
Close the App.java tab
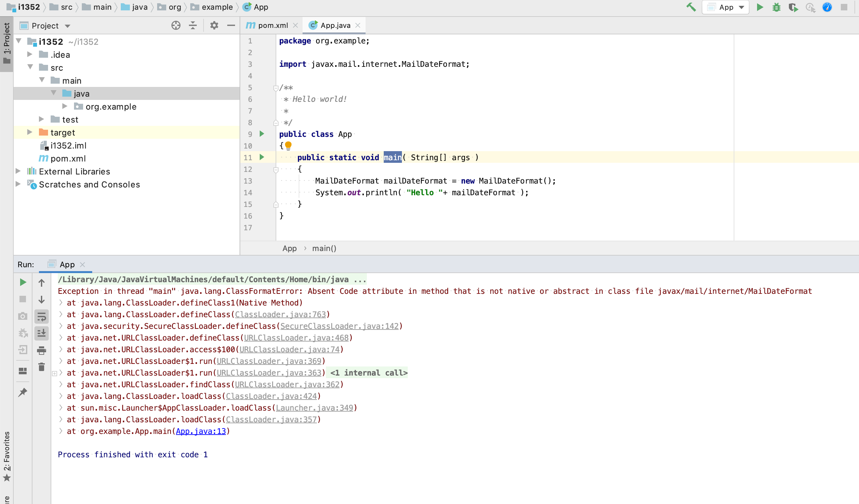pos(358,26)
